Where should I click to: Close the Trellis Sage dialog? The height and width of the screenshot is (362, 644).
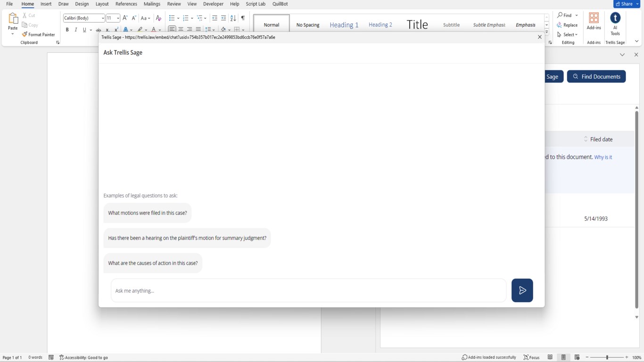tap(540, 37)
